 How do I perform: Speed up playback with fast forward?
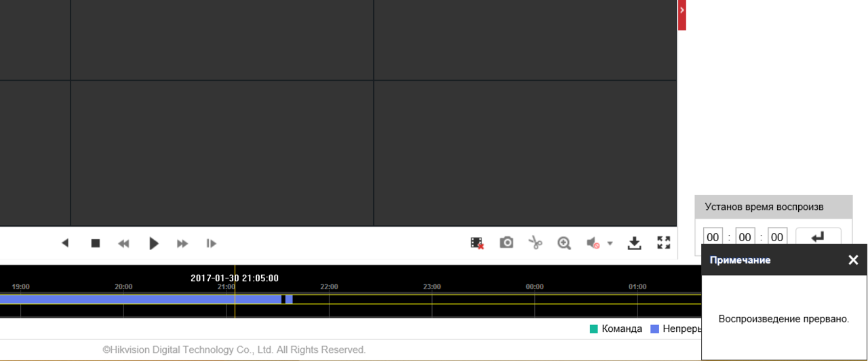coord(182,243)
